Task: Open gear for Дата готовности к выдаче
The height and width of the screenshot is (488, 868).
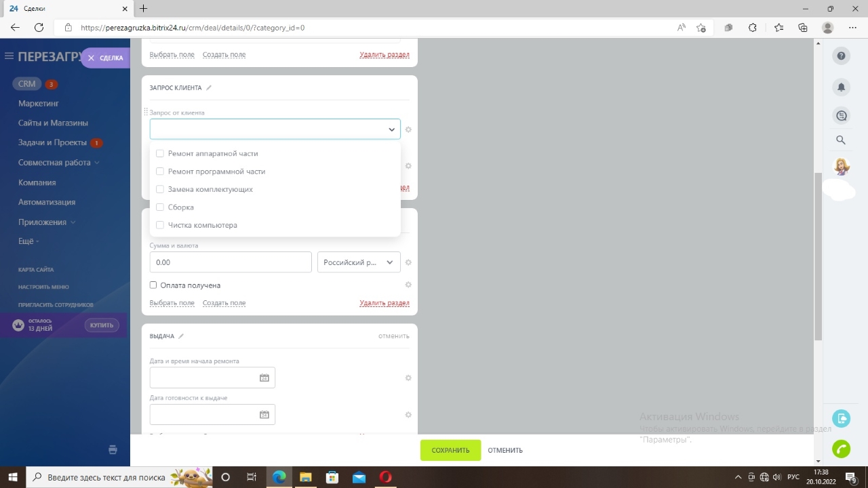Action: (408, 415)
